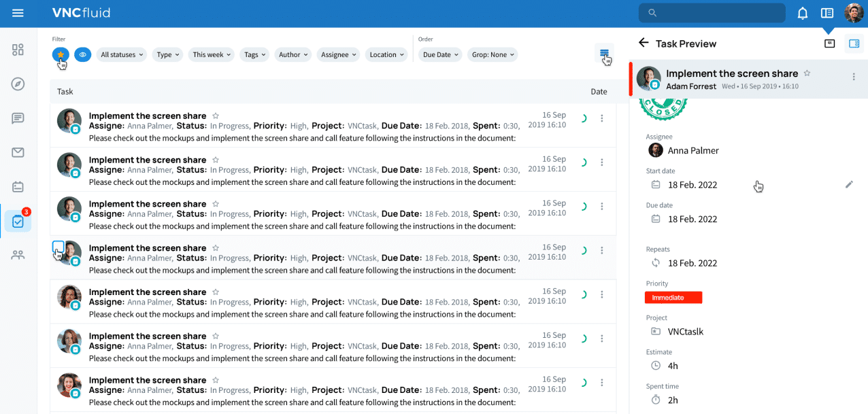
Task: Expand the Due Date order dropdown
Action: (x=440, y=54)
